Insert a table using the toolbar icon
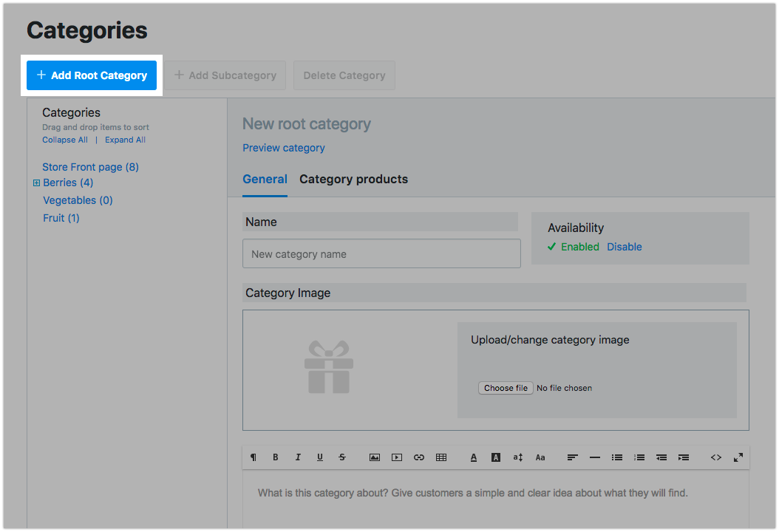Image resolution: width=779 pixels, height=532 pixels. (x=441, y=457)
